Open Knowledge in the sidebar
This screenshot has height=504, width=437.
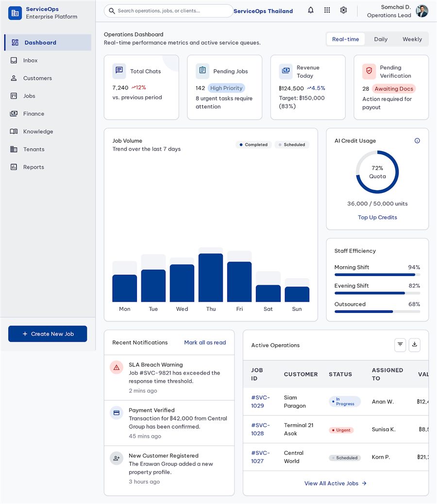[x=48, y=131]
